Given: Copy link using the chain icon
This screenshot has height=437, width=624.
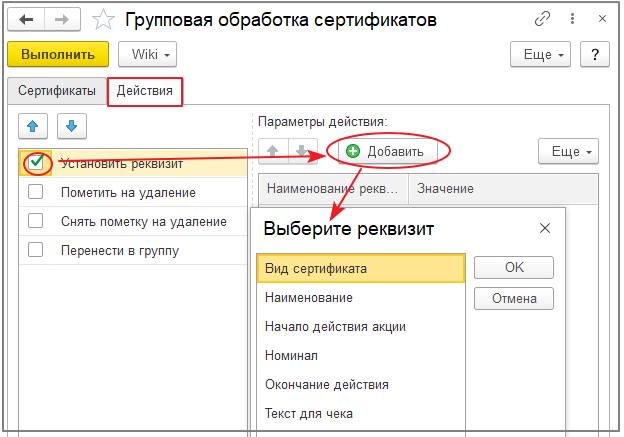Looking at the screenshot, I should [x=543, y=19].
